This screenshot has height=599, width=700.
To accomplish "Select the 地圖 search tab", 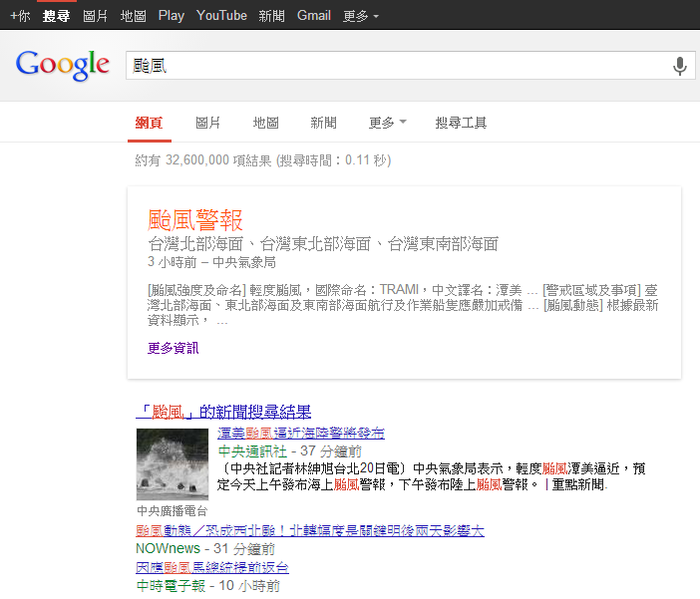I will coord(265,123).
